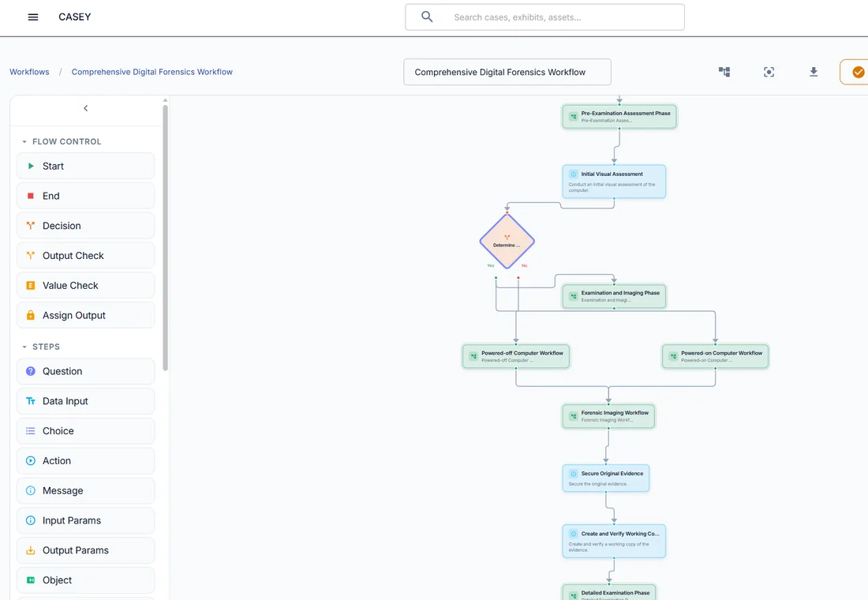This screenshot has width=868, height=600.
Task: Select the Initial Visual Assessment node
Action: 614,182
